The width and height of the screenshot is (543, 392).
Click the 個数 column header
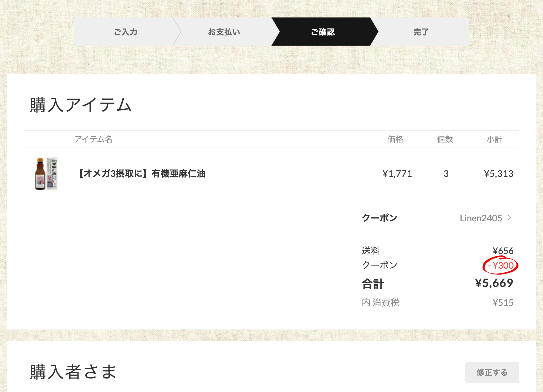445,139
